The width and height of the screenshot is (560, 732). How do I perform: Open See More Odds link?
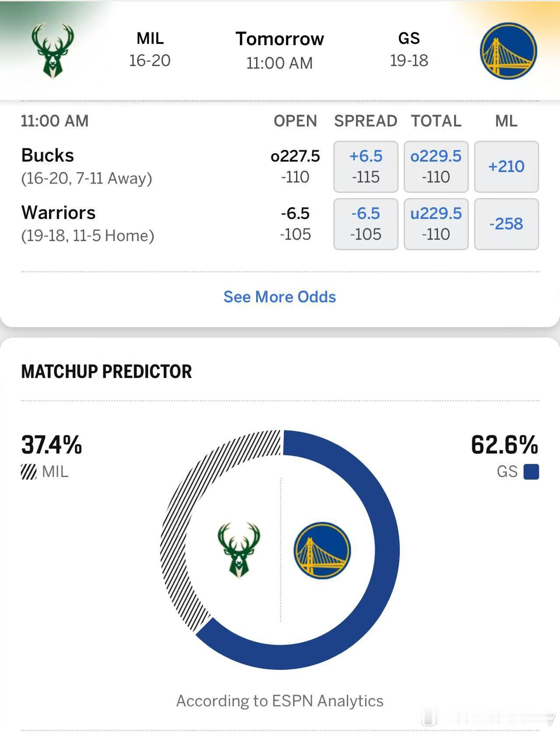pos(280,297)
